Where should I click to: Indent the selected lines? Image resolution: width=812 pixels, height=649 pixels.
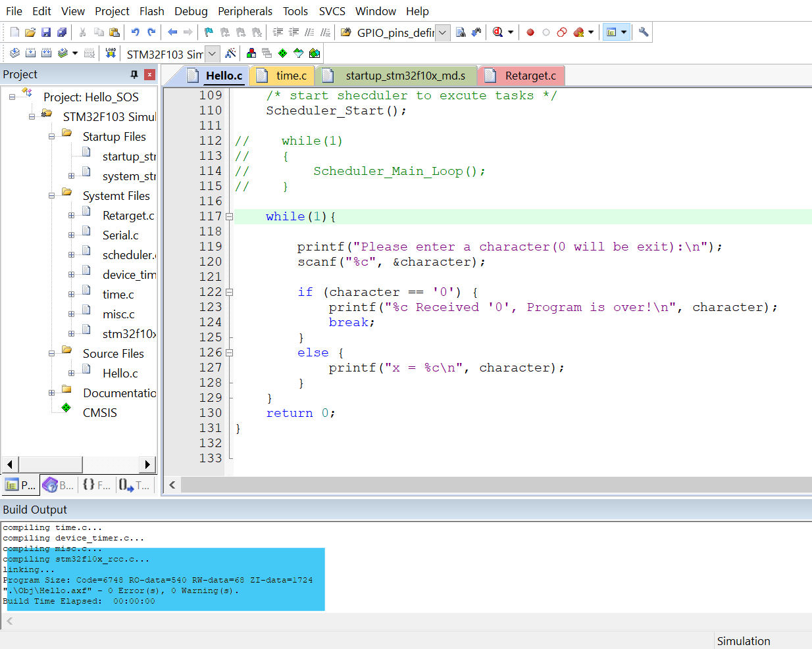click(278, 32)
